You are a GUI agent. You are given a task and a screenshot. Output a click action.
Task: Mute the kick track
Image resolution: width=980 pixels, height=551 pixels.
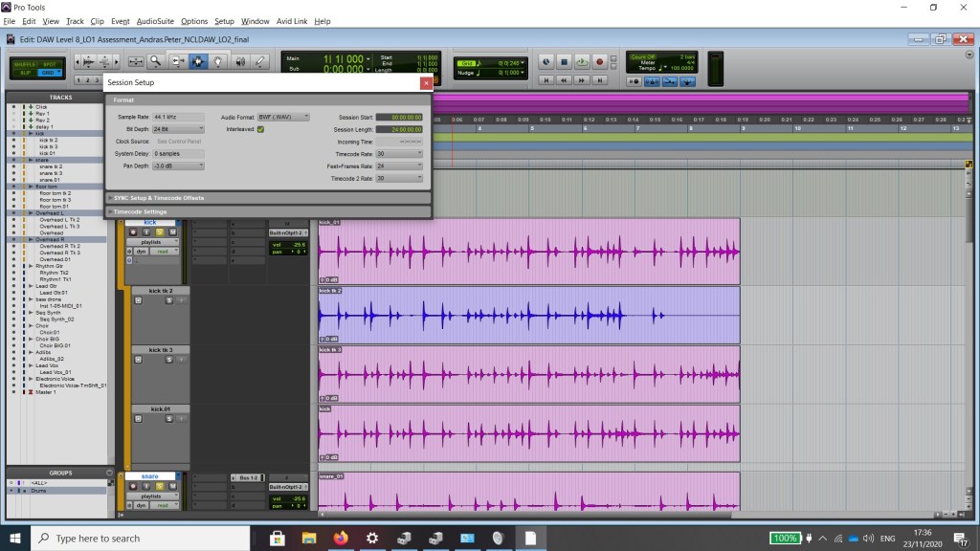(x=173, y=231)
